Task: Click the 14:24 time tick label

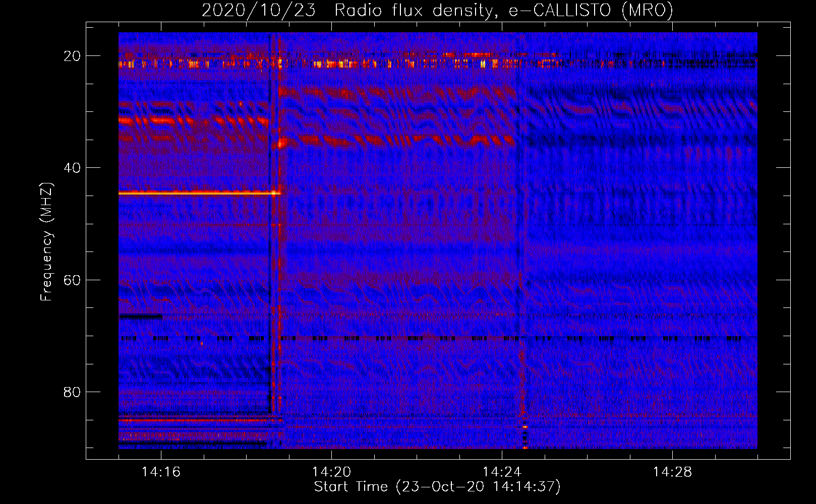Action: click(x=502, y=472)
